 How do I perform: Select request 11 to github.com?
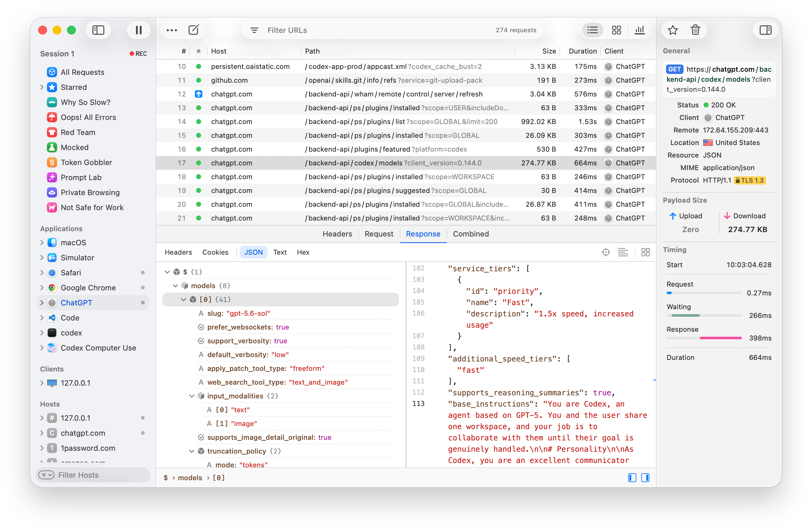point(406,80)
